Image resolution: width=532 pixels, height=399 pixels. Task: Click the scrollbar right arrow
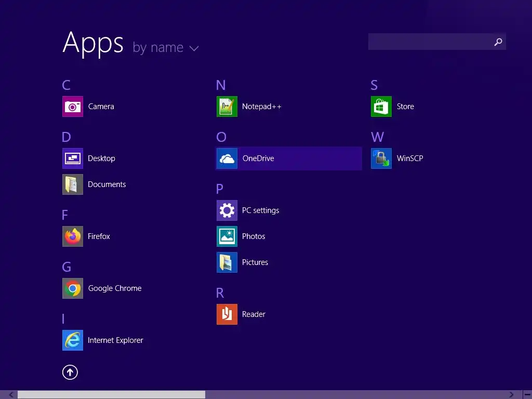coord(511,395)
